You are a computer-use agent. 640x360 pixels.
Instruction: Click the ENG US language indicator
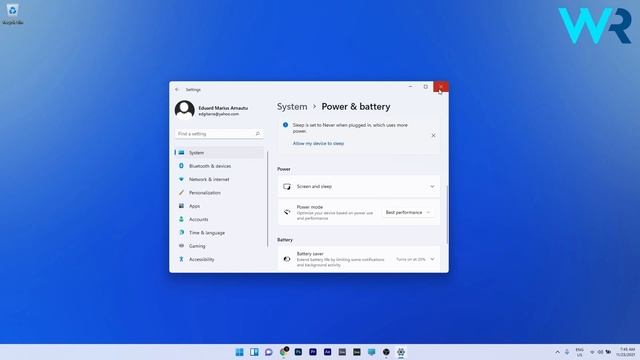coord(579,352)
